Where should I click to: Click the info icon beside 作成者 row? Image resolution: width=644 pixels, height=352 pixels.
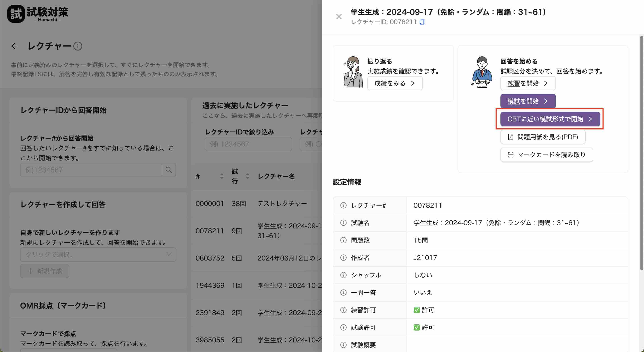pyautogui.click(x=343, y=258)
